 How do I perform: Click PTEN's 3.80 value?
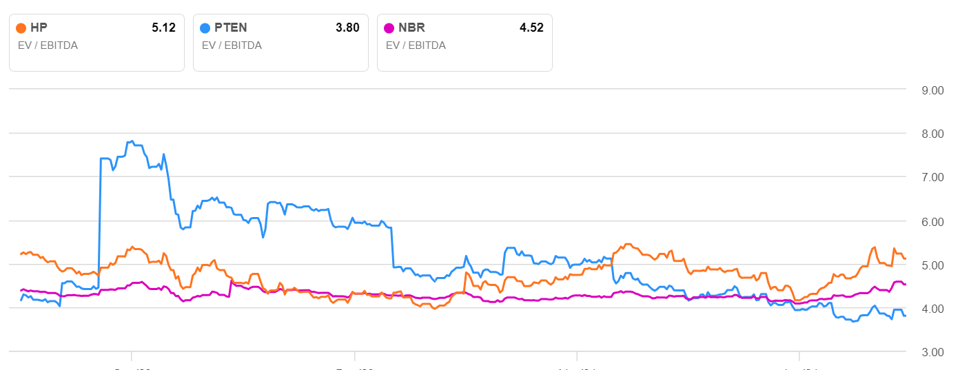[x=347, y=28]
